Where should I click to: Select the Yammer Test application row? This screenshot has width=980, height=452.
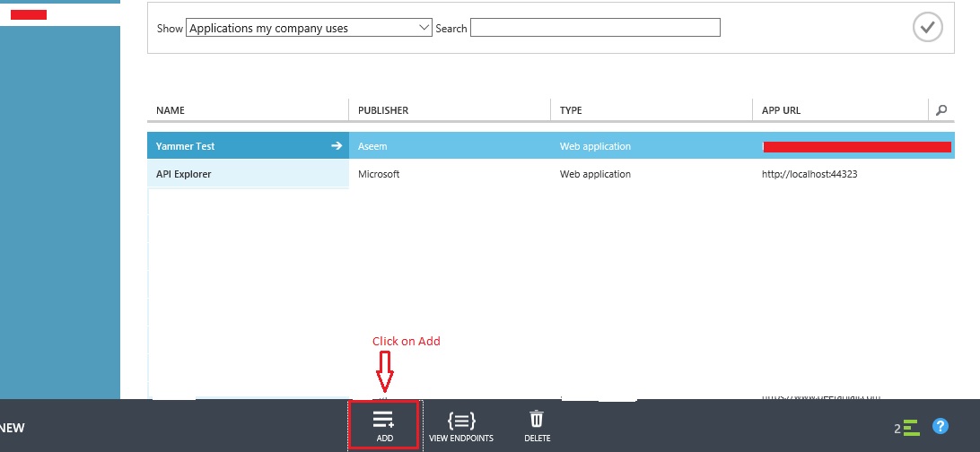click(x=551, y=145)
